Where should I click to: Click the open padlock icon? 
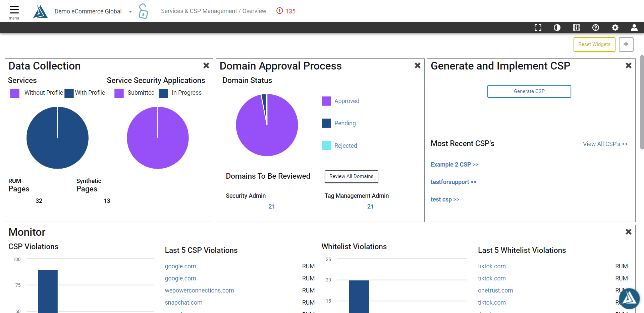pos(143,11)
